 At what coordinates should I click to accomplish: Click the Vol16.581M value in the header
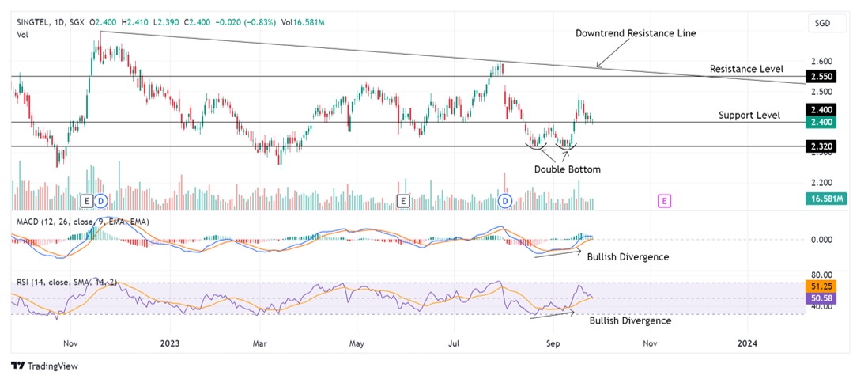pos(302,23)
